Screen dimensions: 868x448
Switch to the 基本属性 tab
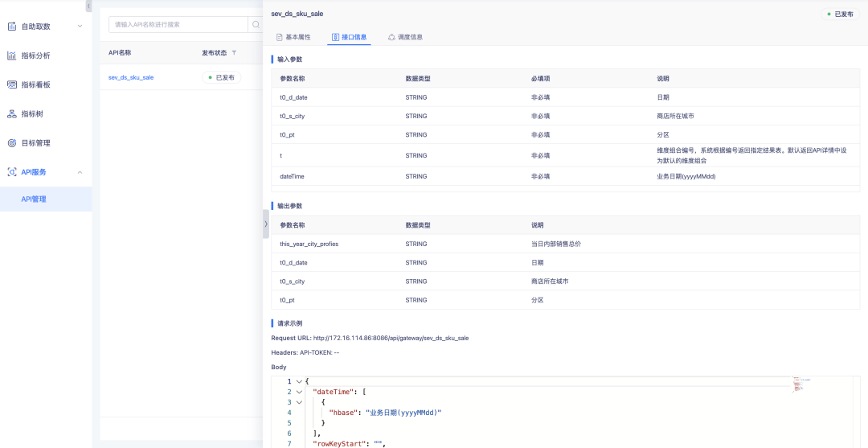293,37
